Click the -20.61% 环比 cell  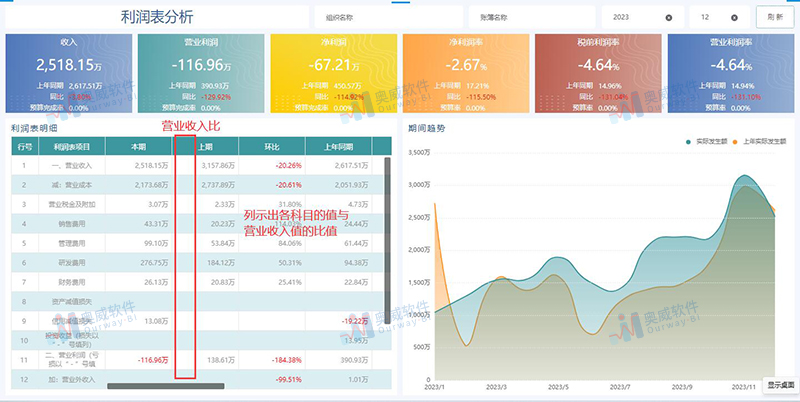[x=289, y=185]
